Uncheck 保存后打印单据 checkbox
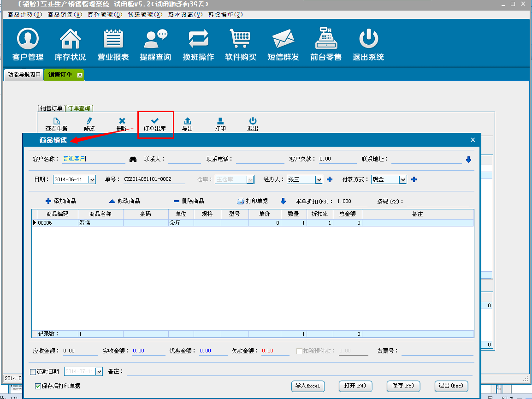This screenshot has height=399, width=532. point(38,386)
